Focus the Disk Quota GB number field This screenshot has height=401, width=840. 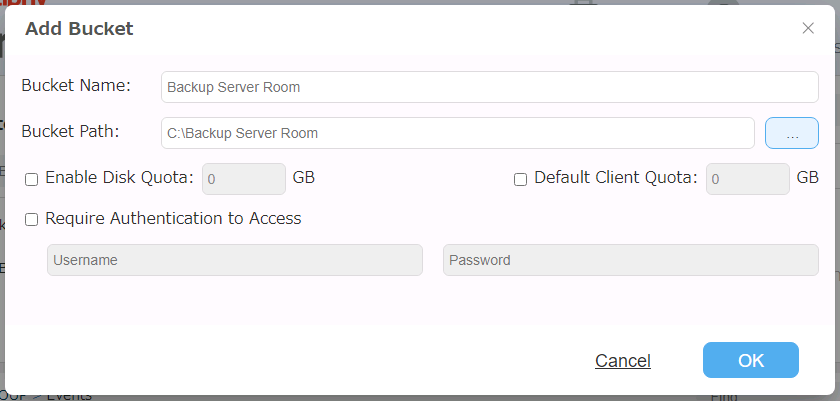pyautogui.click(x=244, y=179)
